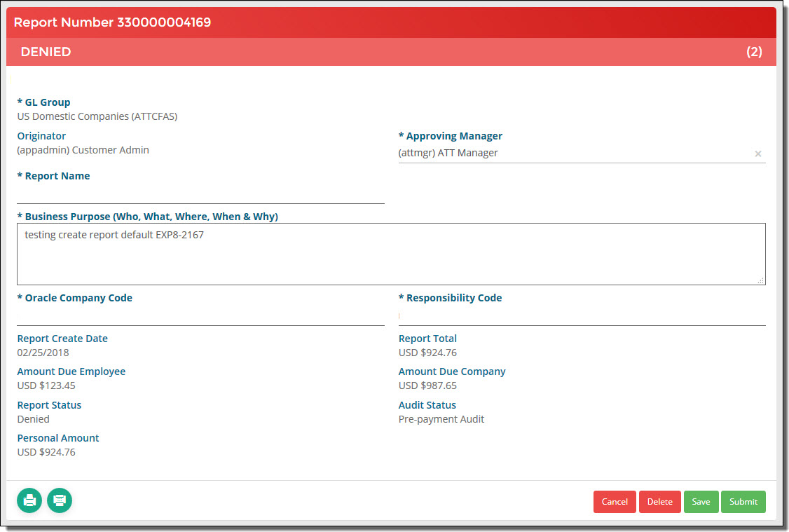Save the report changes
789x532 pixels.
(x=701, y=502)
